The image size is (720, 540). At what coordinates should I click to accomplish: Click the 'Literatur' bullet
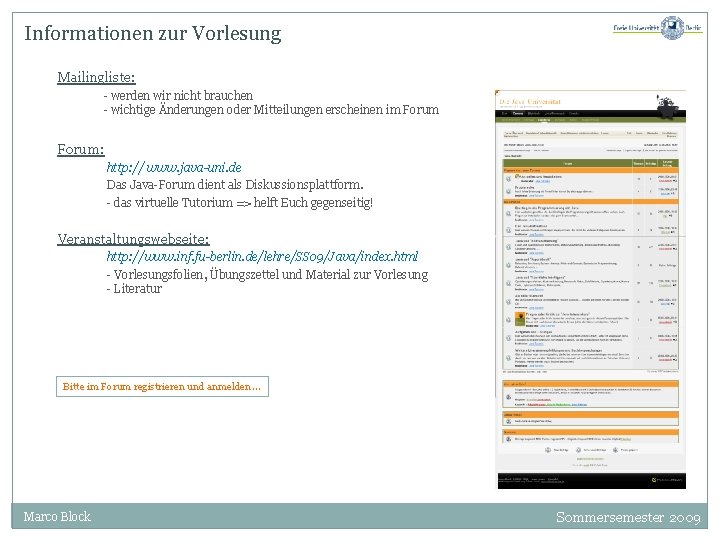(134, 289)
